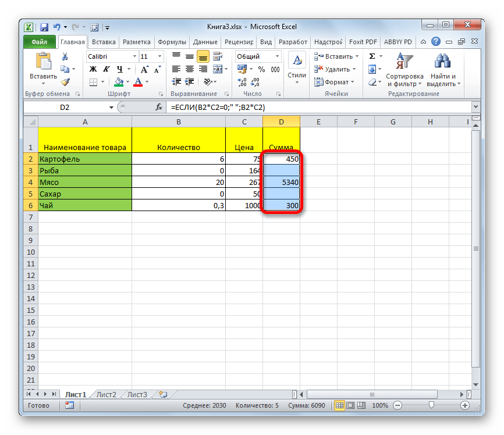Toggle align text left
Viewport: 504px width, 435px height.
(176, 69)
